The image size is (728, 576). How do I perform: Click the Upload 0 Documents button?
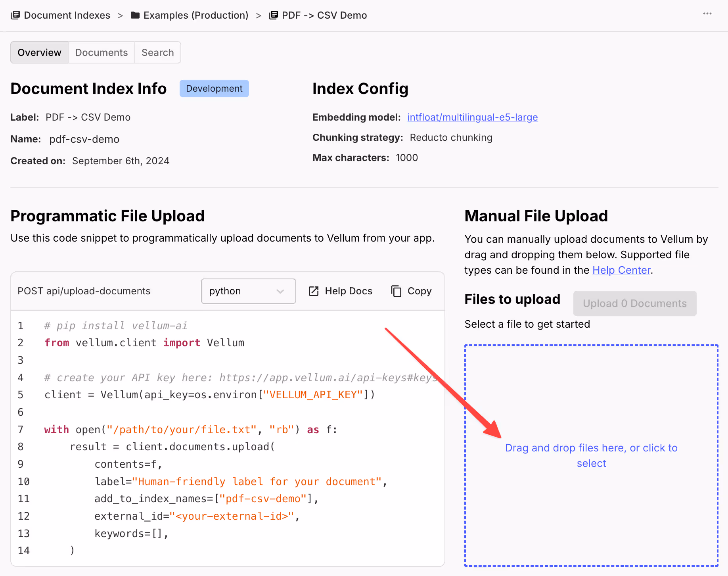pyautogui.click(x=635, y=303)
